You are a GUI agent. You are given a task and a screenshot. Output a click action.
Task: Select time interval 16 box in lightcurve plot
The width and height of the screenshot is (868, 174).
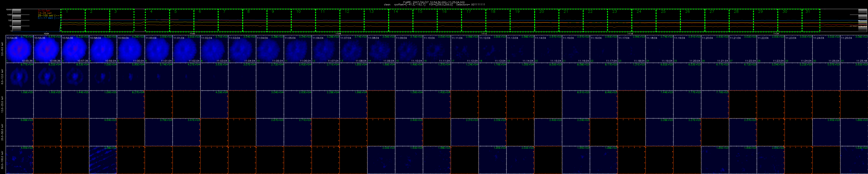[x=450, y=21]
